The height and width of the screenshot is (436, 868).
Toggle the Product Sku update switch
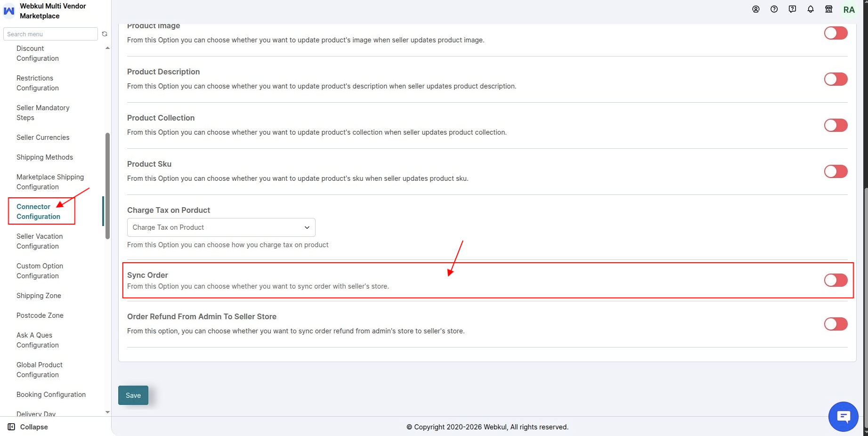tap(836, 171)
